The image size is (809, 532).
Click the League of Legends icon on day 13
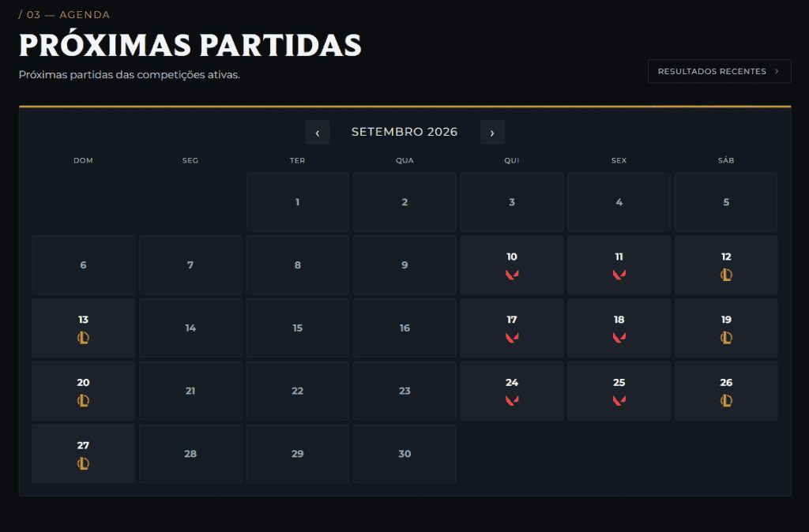(83, 338)
